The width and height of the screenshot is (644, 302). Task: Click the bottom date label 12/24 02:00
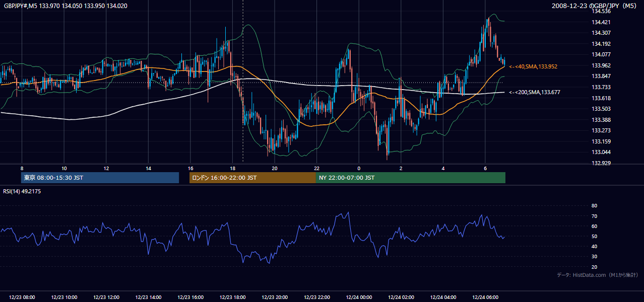click(x=401, y=297)
